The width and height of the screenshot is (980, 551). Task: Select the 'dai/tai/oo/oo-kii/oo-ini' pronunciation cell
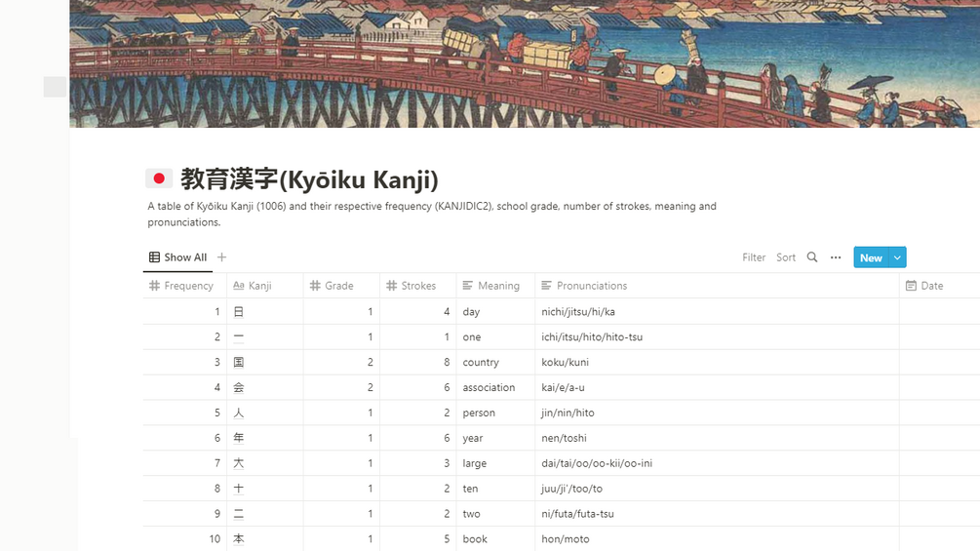tap(717, 463)
